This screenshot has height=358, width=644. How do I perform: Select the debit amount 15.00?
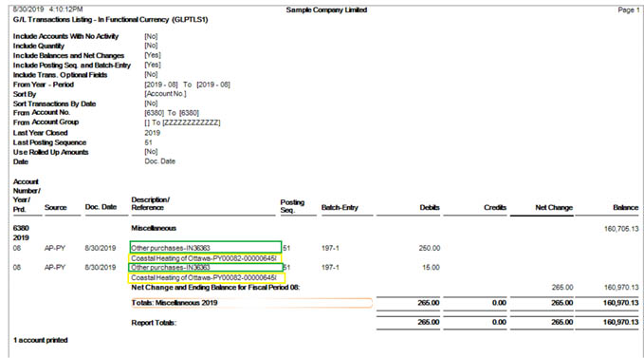(x=431, y=267)
